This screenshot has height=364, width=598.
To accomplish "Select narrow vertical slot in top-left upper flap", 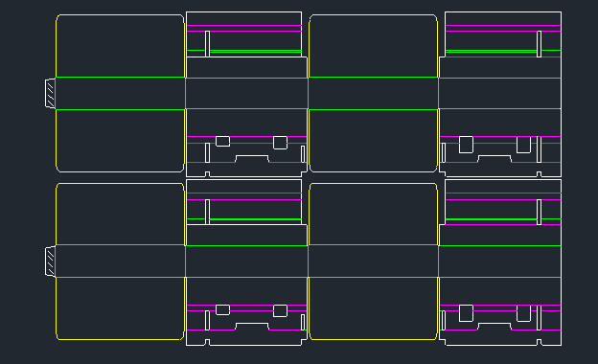I will [207, 44].
